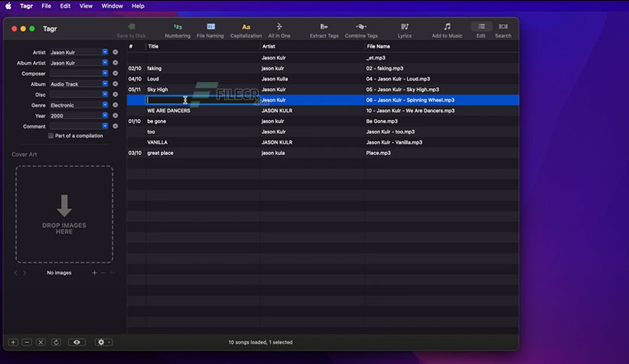Click the active title edit field

pyautogui.click(x=202, y=100)
